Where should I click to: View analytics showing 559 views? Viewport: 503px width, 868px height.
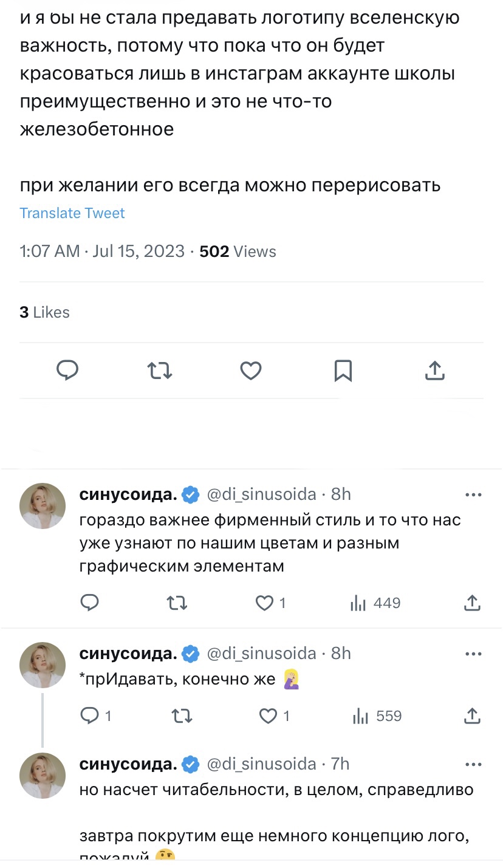point(377,716)
